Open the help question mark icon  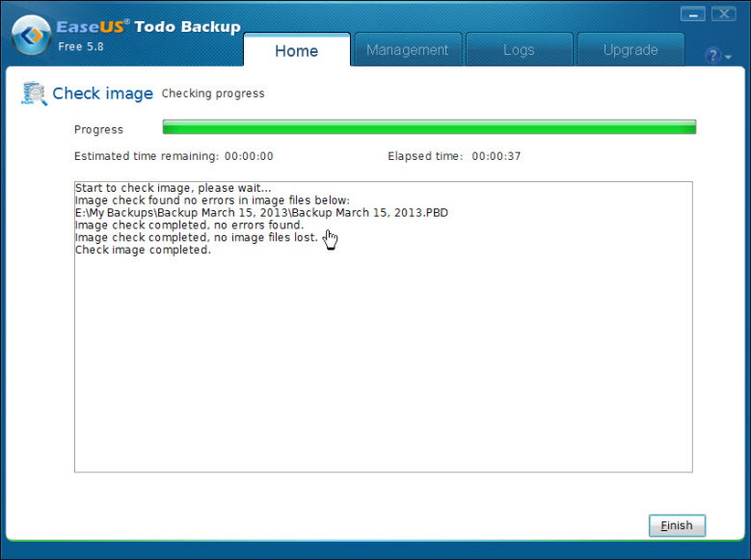point(712,56)
